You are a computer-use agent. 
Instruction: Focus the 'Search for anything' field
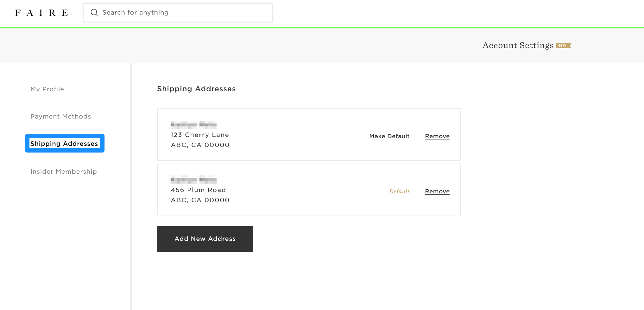pyautogui.click(x=184, y=13)
